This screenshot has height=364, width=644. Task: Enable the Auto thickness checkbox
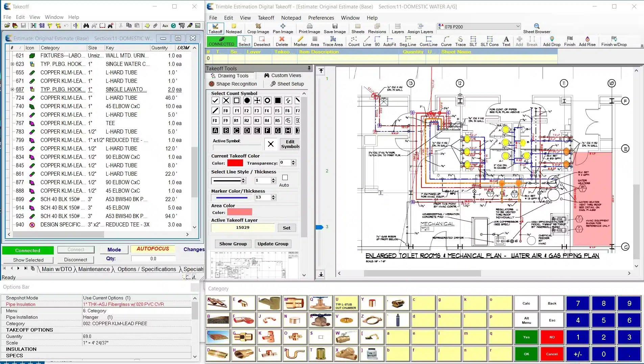point(285,178)
